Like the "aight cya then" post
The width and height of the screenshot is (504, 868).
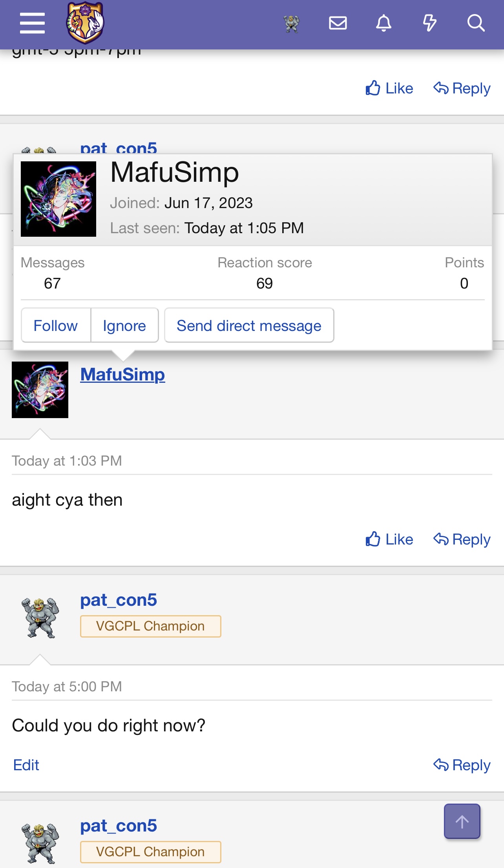(x=390, y=539)
